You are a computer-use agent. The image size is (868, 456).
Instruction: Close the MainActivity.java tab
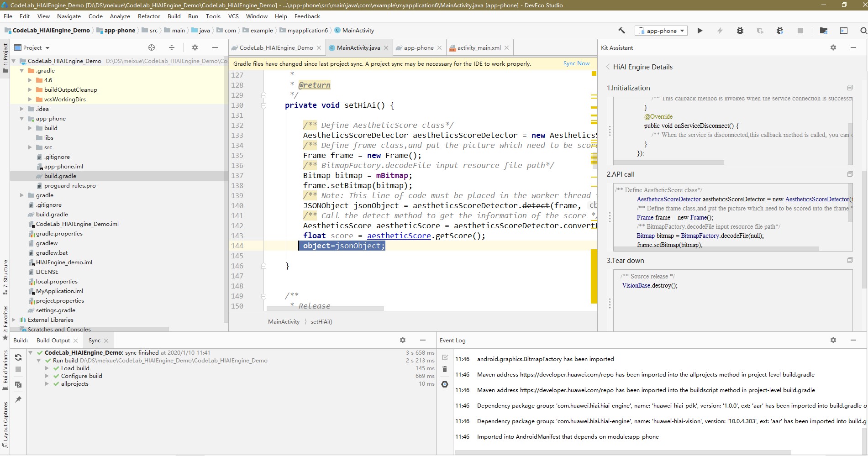[x=386, y=47]
